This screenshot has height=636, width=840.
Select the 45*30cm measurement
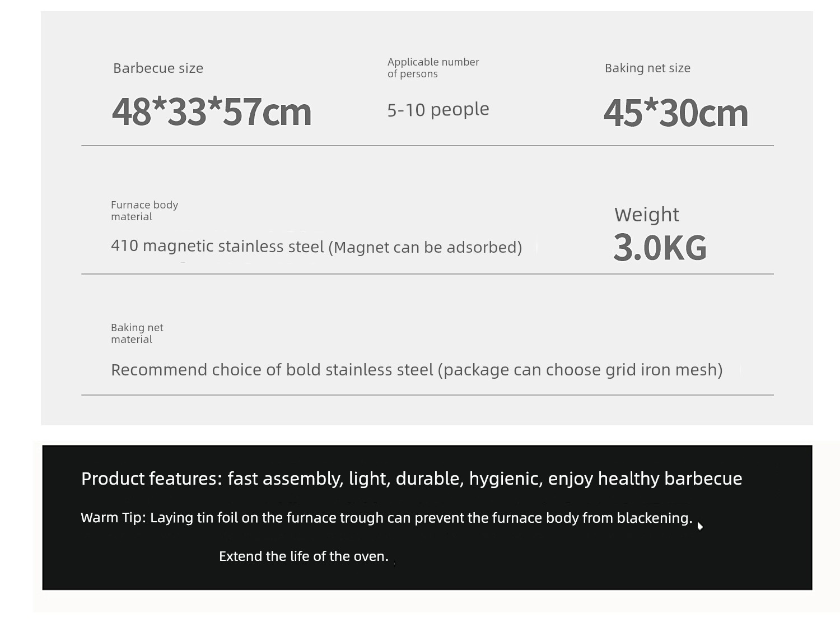click(x=675, y=113)
